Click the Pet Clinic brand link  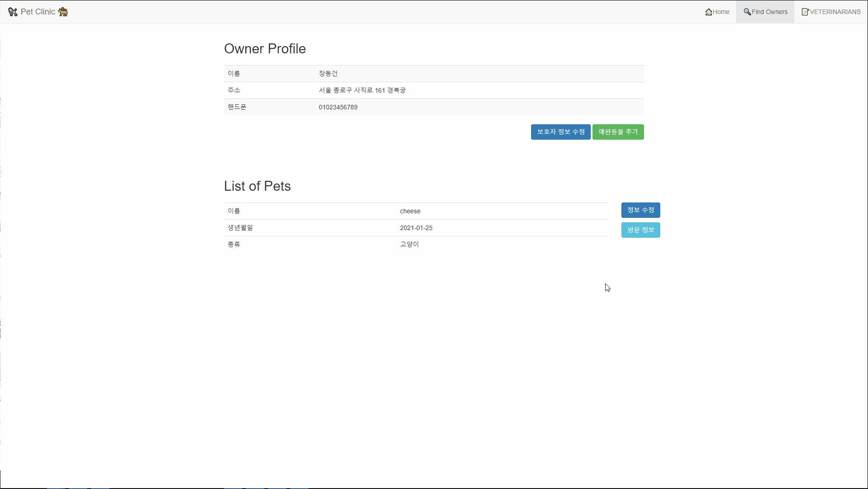pos(37,12)
